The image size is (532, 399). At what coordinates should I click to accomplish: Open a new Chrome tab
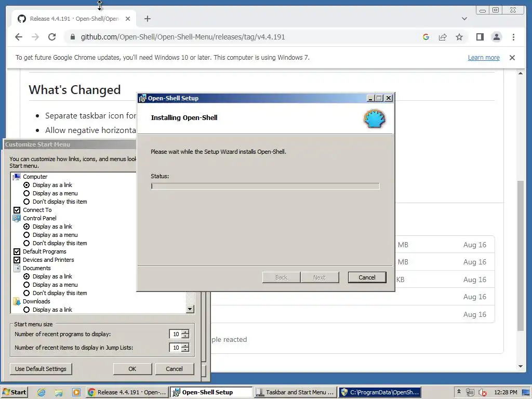[147, 19]
